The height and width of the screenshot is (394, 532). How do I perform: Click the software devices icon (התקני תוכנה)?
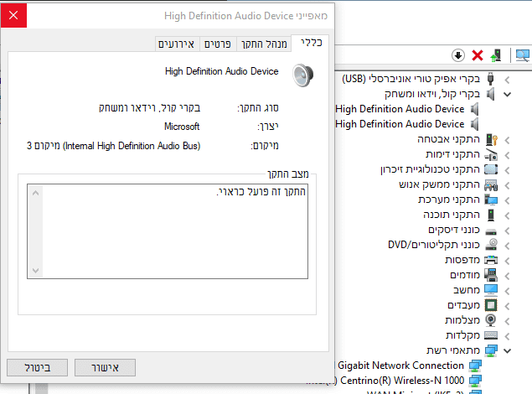[x=491, y=215]
